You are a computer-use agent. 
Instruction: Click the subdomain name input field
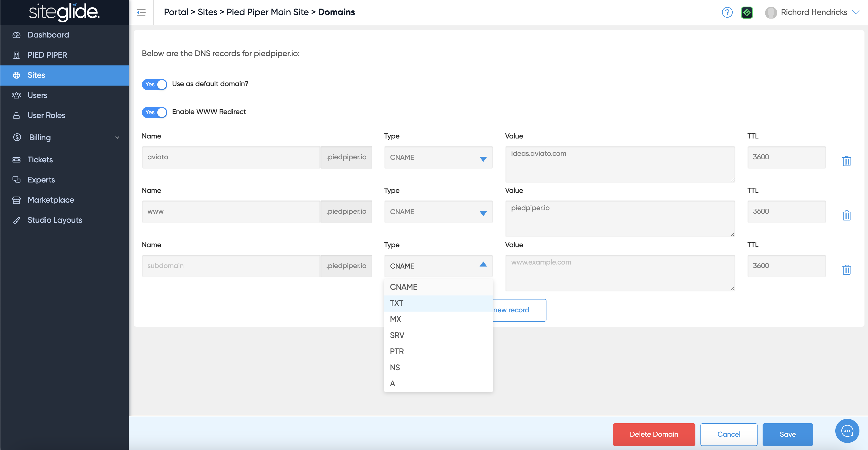click(x=231, y=266)
